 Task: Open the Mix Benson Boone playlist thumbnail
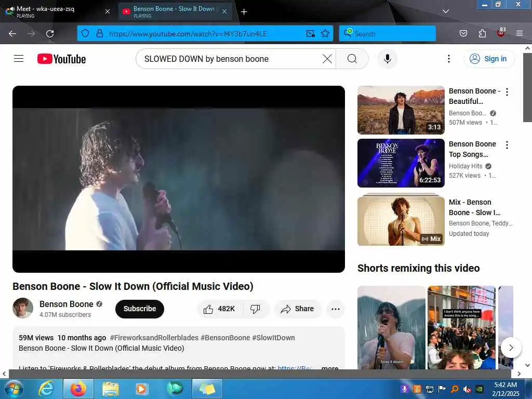pyautogui.click(x=401, y=220)
